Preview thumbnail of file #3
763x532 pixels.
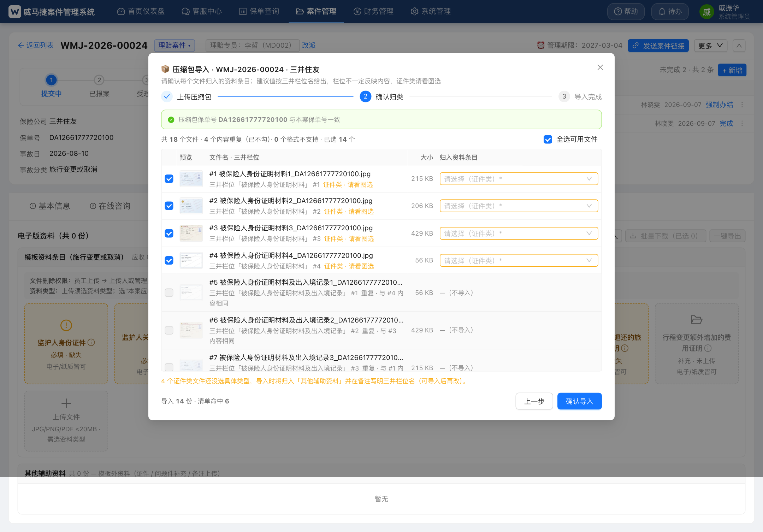point(191,234)
